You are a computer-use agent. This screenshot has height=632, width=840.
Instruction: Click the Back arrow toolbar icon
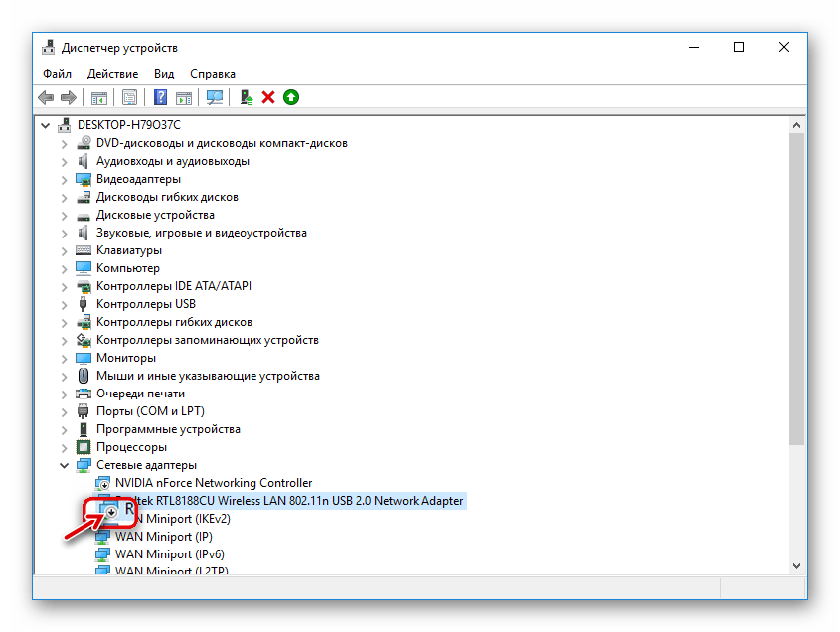click(46, 98)
